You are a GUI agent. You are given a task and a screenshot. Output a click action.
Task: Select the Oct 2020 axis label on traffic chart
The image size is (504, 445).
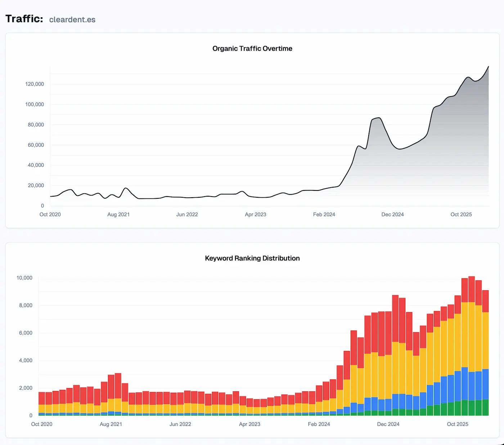pos(50,214)
